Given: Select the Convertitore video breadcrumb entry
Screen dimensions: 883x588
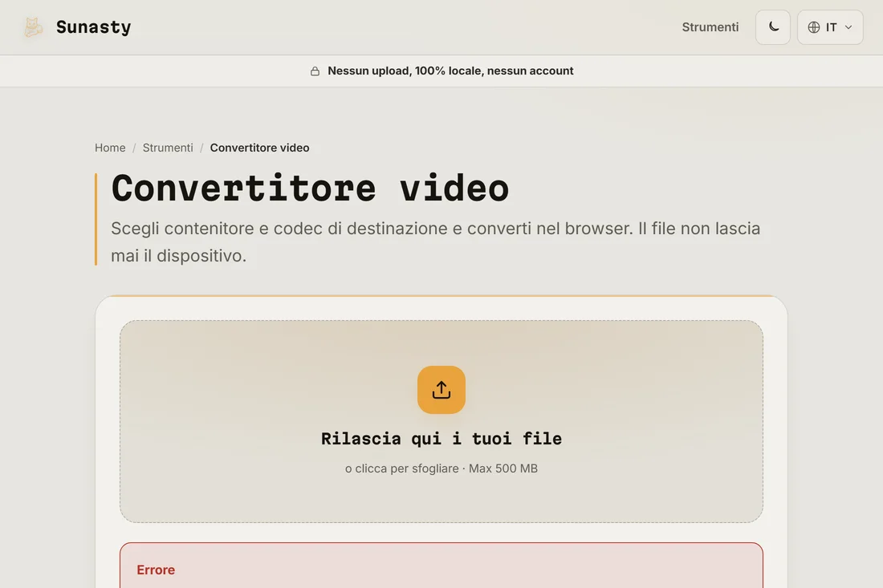Looking at the screenshot, I should (x=259, y=148).
